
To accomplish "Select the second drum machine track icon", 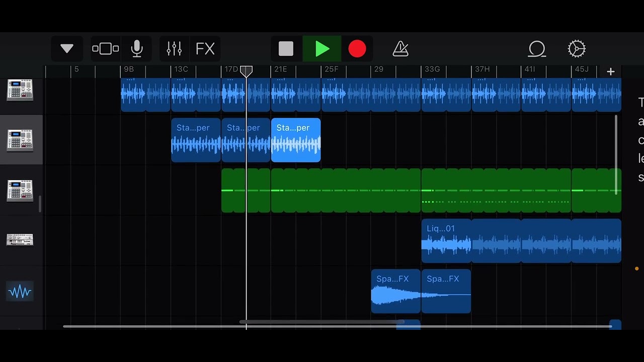I will click(20, 140).
